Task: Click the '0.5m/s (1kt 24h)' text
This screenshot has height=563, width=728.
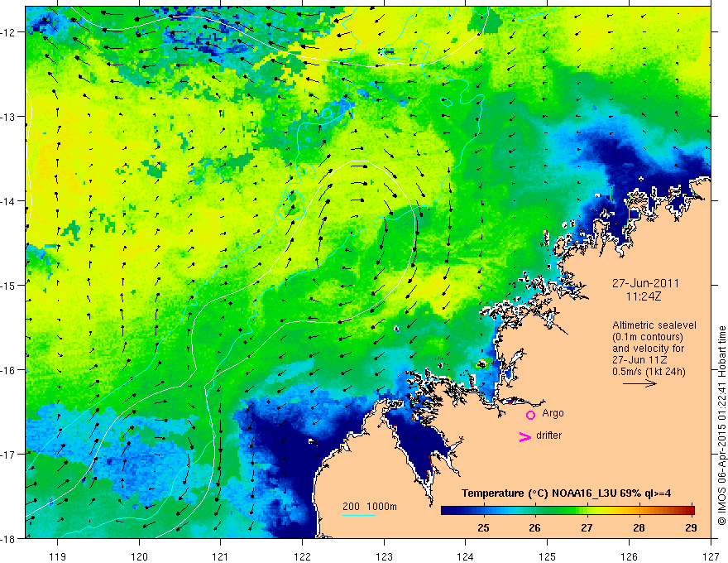Action: coord(649,372)
